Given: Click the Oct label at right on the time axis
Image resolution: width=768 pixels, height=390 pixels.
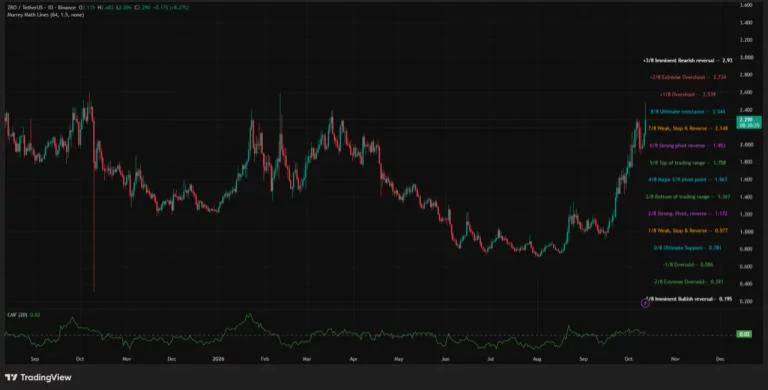Looking at the screenshot, I should 628,359.
